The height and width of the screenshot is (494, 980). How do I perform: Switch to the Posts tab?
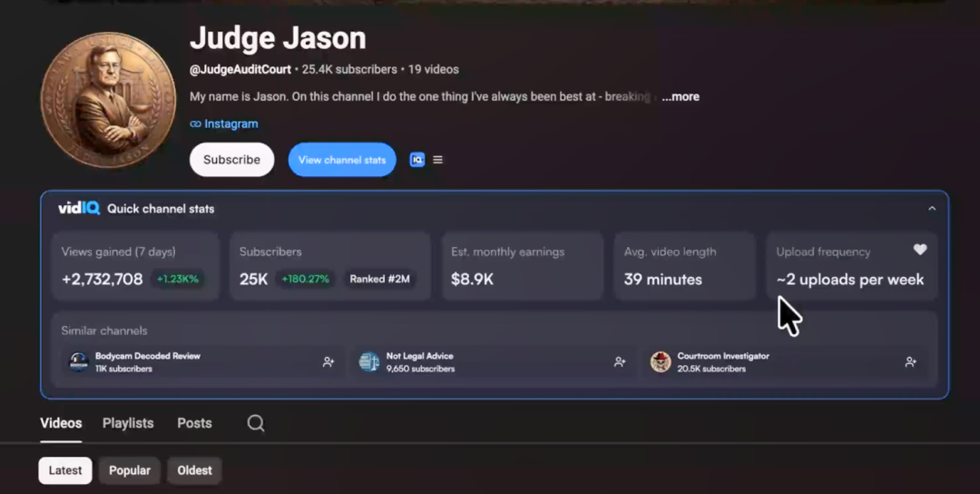(194, 423)
